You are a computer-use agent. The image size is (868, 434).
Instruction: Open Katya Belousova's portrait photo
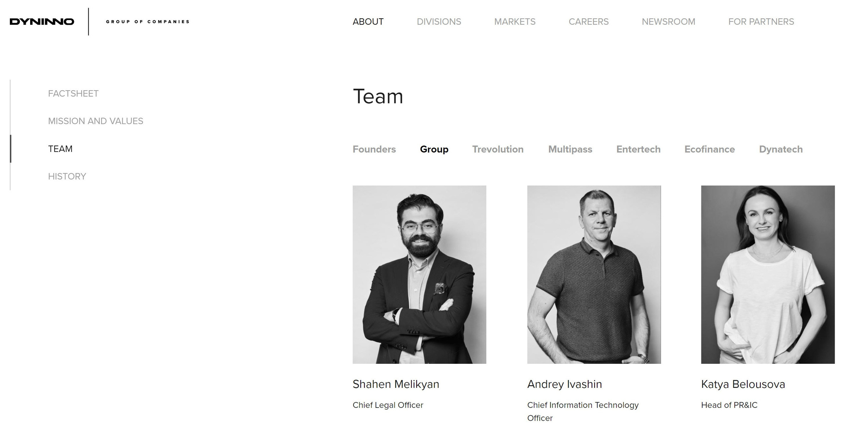click(x=768, y=275)
